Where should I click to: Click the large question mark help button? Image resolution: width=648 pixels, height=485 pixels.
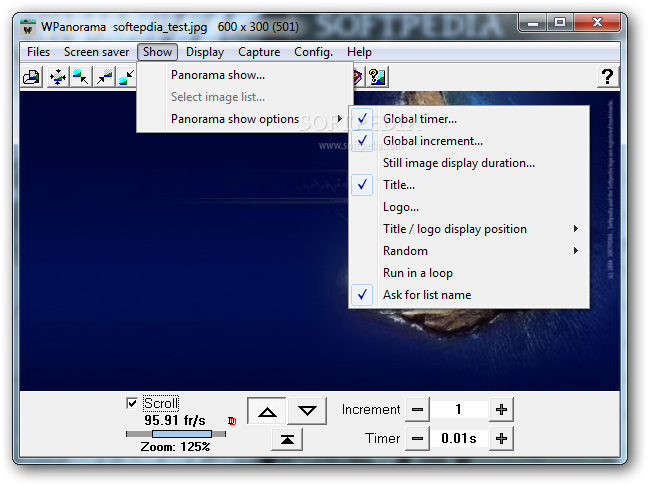608,77
